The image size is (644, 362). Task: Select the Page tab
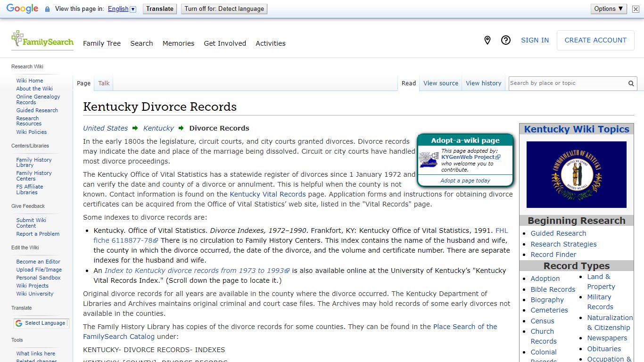pos(83,83)
